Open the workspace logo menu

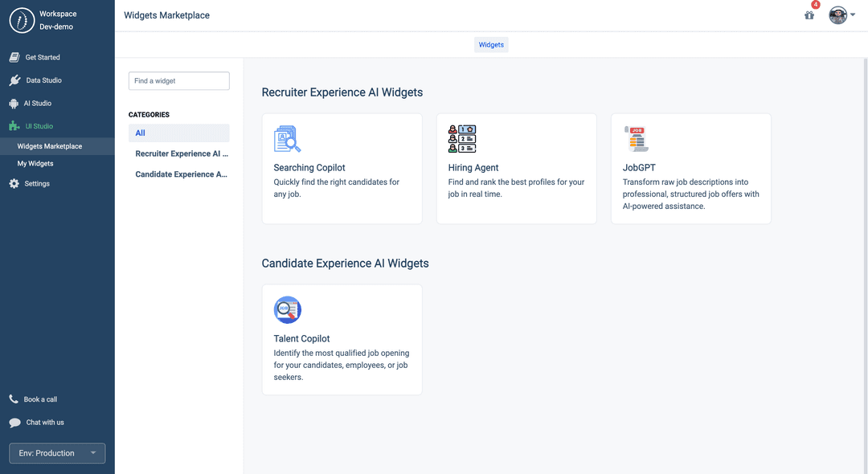coord(20,19)
